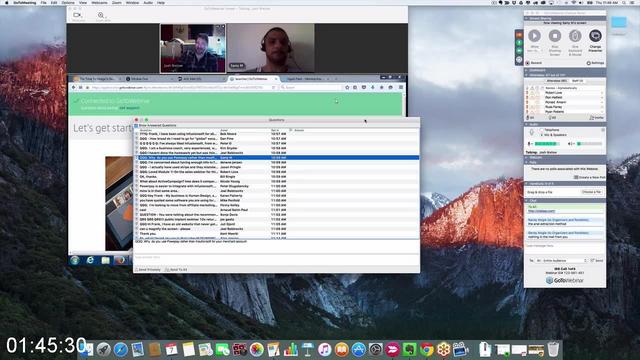Click the Zoom magnifier icon in the viewer toolbar
Viewport: 640px width, 360px height.
tap(101, 16)
